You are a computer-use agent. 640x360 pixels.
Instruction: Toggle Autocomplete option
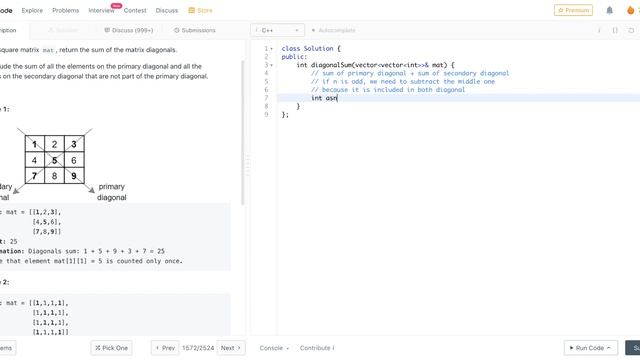[333, 30]
